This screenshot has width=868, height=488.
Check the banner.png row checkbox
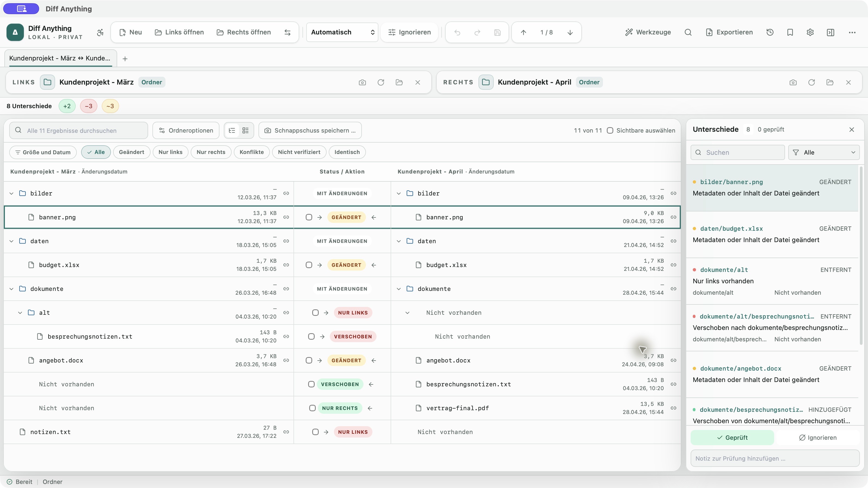[309, 217]
